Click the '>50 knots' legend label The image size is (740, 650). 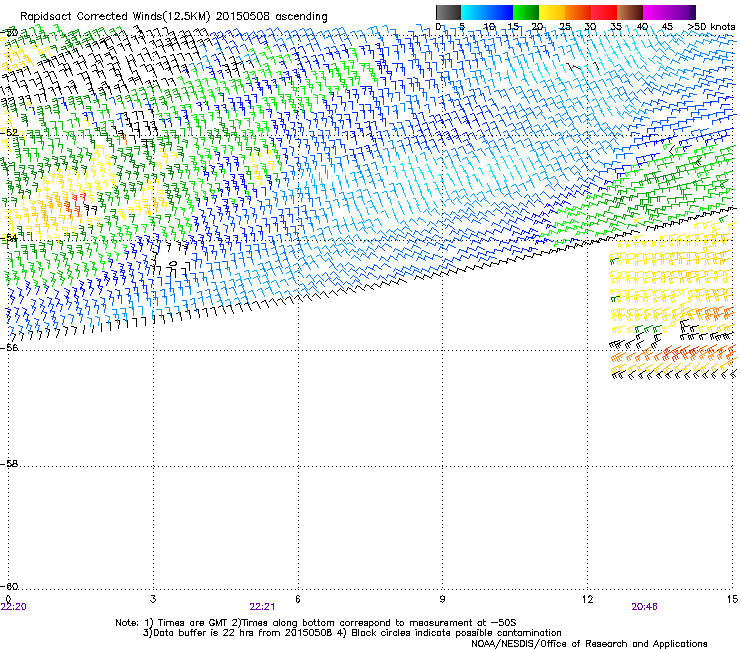pyautogui.click(x=711, y=26)
